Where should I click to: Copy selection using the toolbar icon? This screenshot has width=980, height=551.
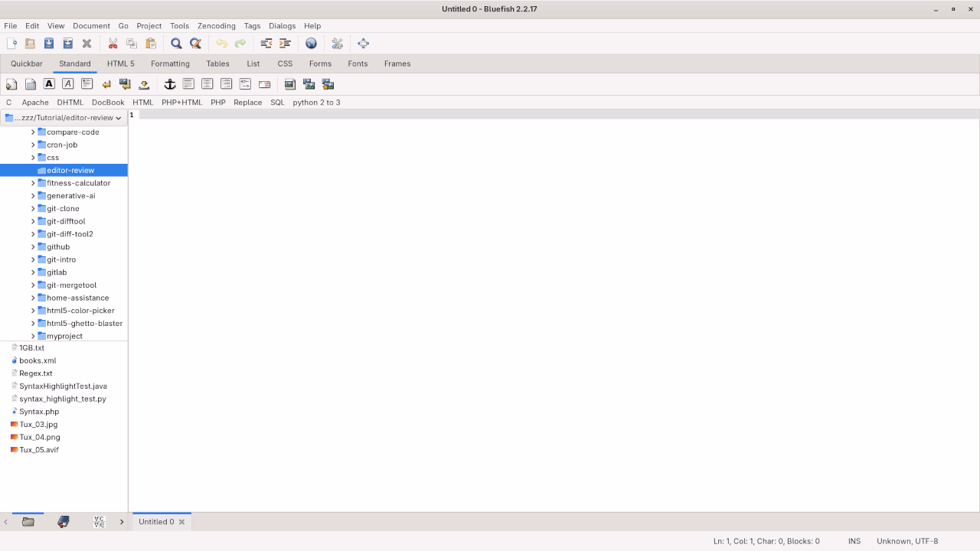click(132, 44)
